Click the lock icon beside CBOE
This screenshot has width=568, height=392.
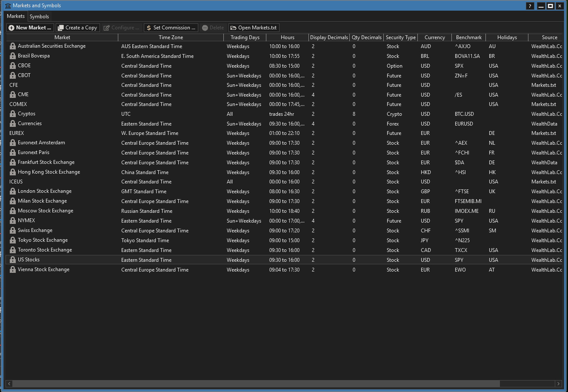(13, 66)
